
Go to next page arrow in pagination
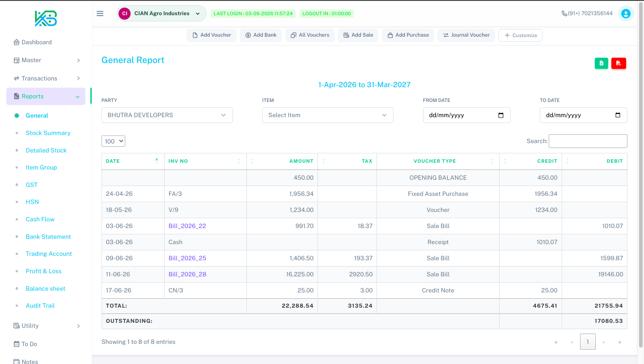[604, 342]
